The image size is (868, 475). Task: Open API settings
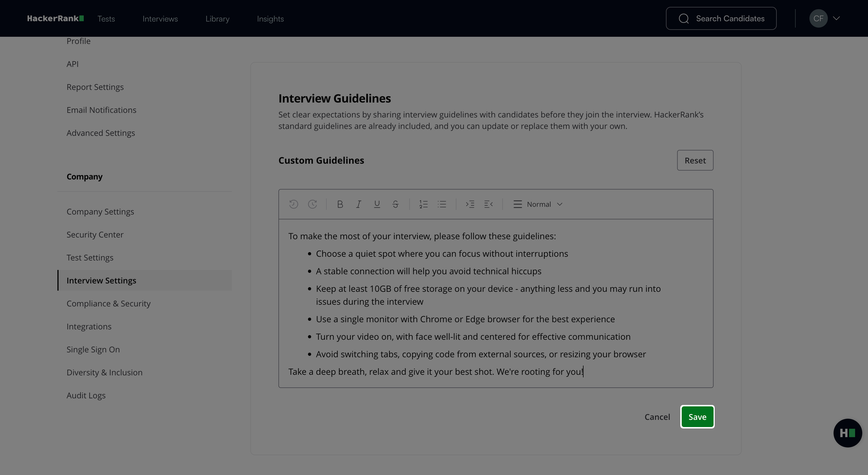coord(72,64)
